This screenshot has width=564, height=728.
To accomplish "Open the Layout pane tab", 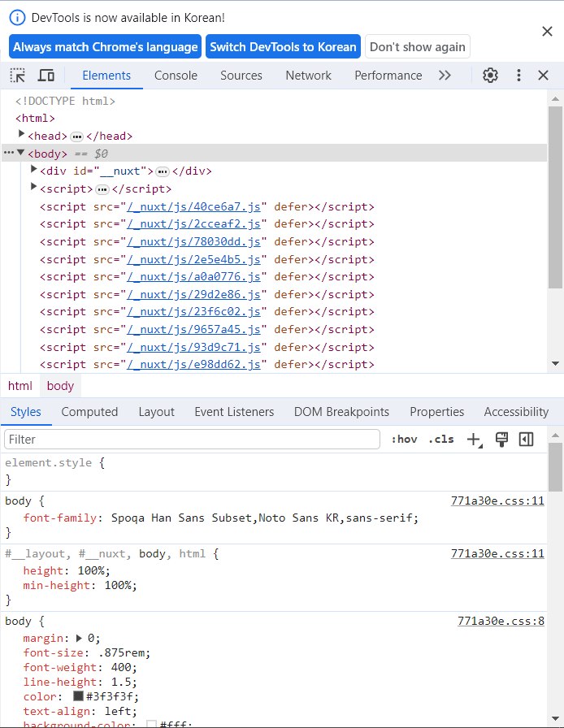I will tap(157, 412).
